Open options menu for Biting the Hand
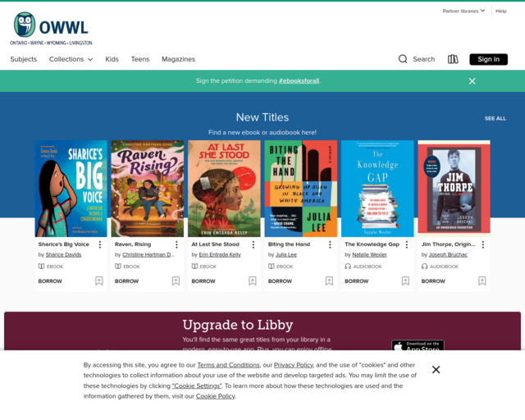The width and height of the screenshot is (525, 420). pyautogui.click(x=330, y=244)
